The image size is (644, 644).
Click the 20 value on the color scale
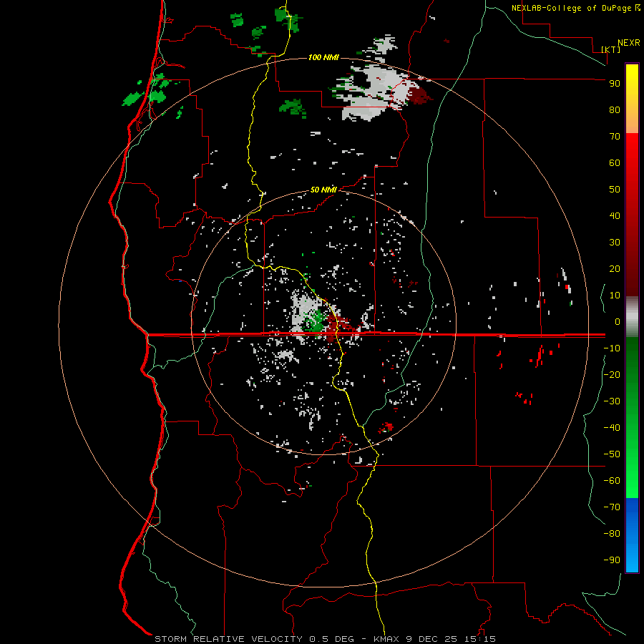615,269
